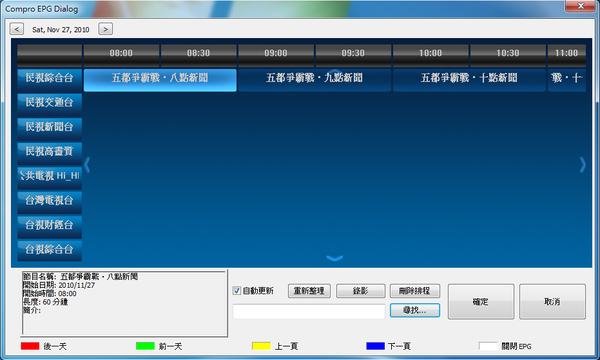This screenshot has height=360, width=600.
Task: Click the 錄影 record button
Action: 360,291
